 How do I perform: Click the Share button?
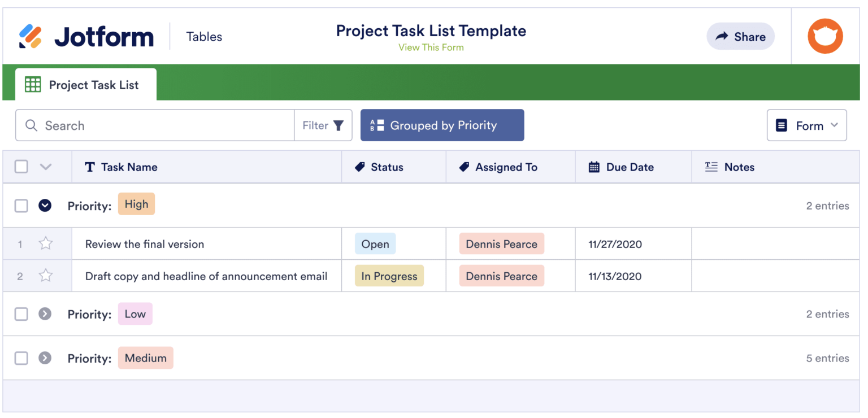[740, 36]
